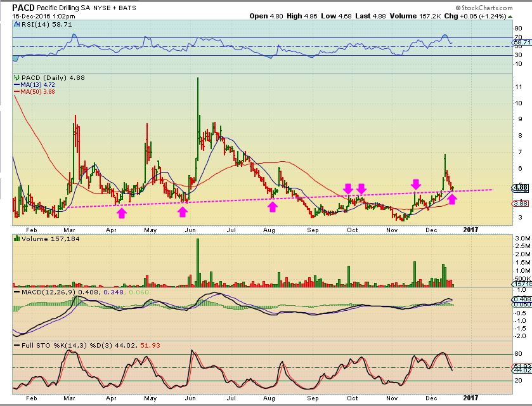
Task: Click the green up-triangle beside Chg
Action: click(510, 16)
